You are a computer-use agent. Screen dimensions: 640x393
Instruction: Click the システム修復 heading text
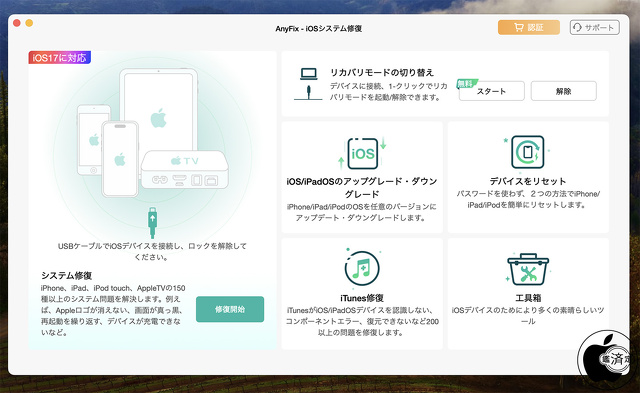click(x=66, y=275)
